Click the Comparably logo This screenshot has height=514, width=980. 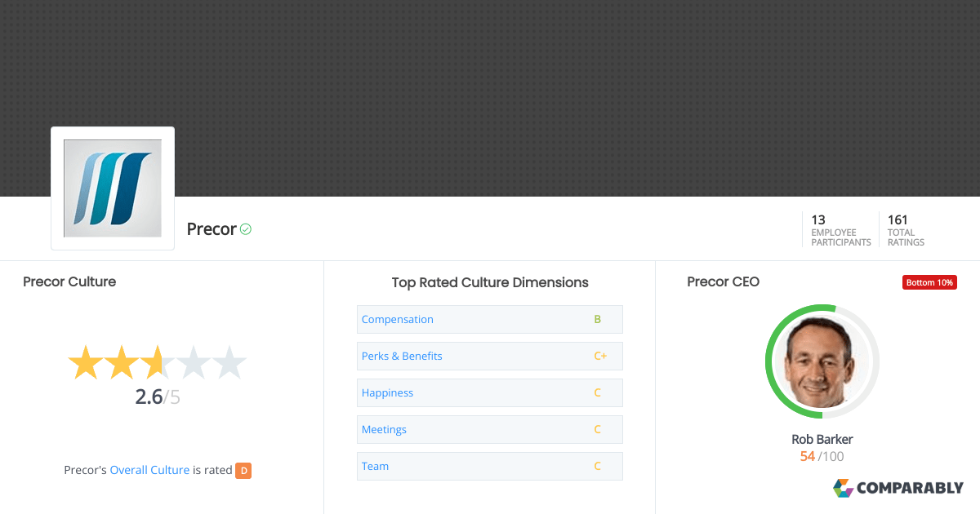898,488
